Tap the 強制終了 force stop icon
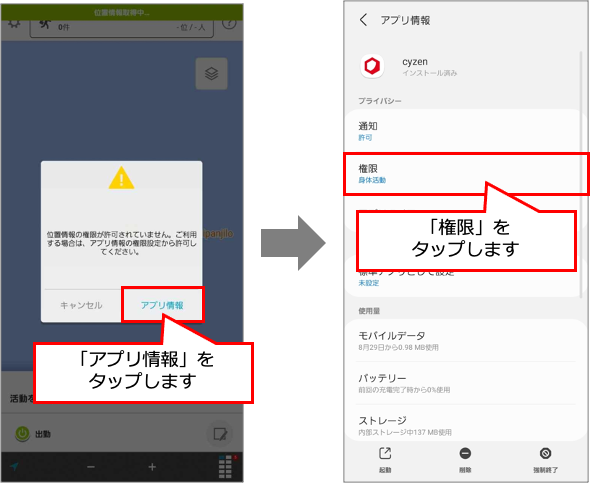 pos(545,459)
